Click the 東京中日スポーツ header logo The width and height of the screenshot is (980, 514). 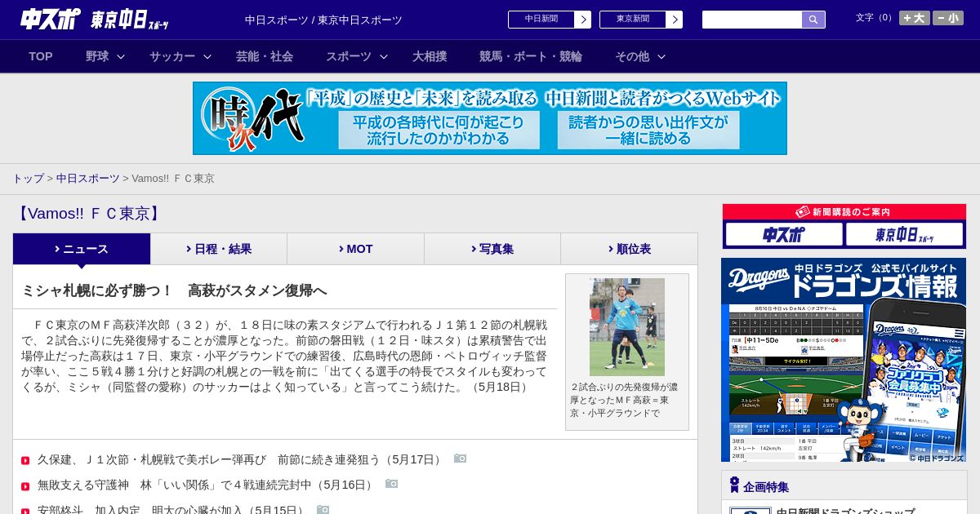[130, 20]
